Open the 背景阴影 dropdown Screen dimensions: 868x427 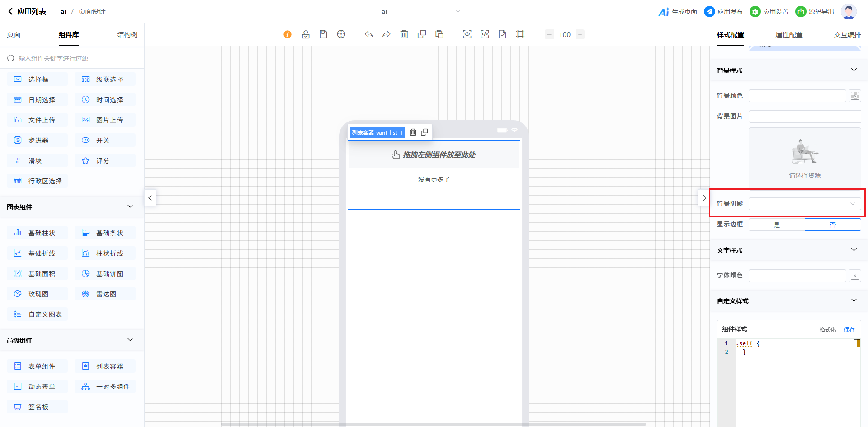pyautogui.click(x=805, y=204)
